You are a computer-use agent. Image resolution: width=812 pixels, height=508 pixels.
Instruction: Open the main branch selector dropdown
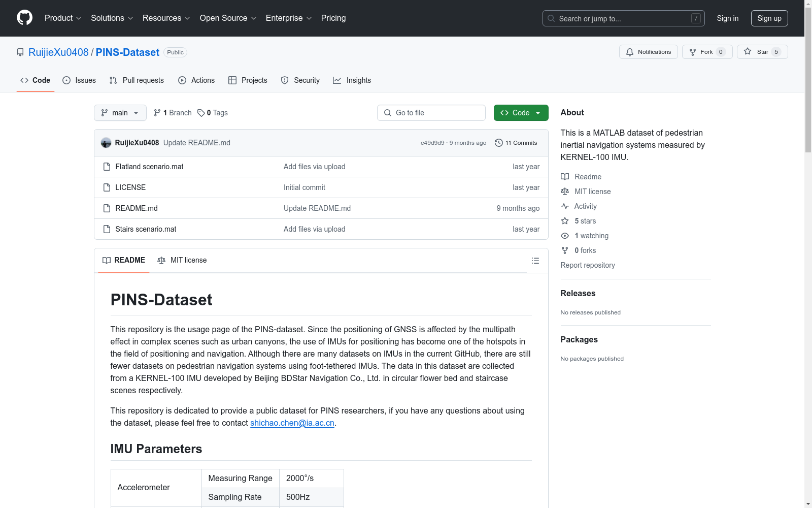tap(120, 113)
